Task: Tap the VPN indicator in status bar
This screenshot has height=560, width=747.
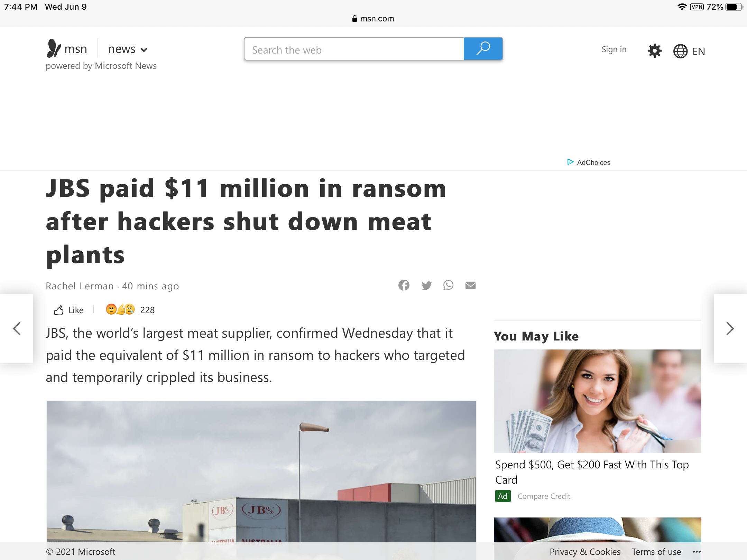Action: pyautogui.click(x=697, y=7)
